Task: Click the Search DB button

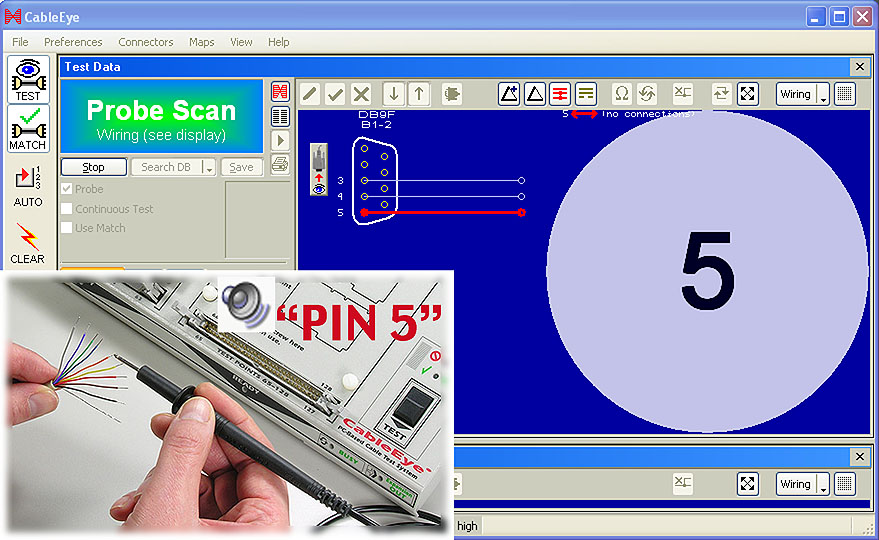Action: (x=166, y=167)
